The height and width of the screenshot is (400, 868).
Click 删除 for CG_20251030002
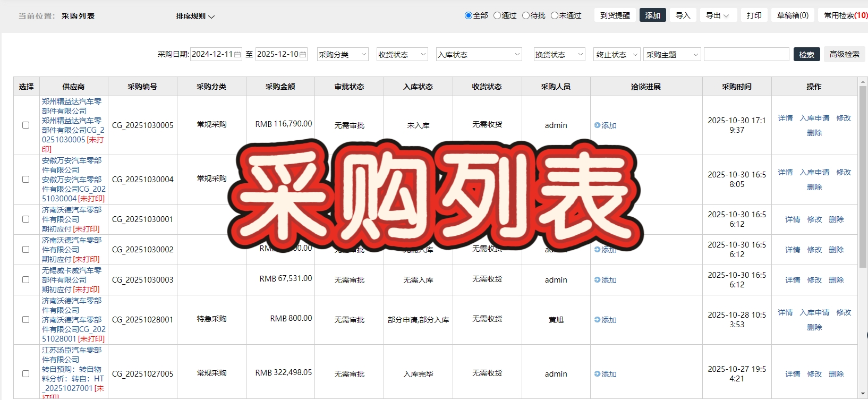tap(836, 250)
